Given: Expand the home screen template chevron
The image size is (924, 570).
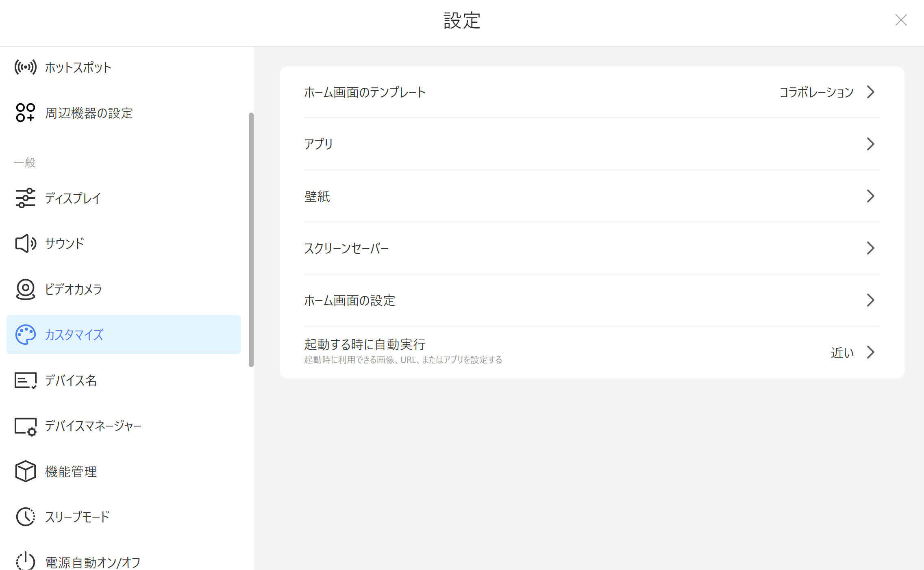Looking at the screenshot, I should [x=870, y=92].
